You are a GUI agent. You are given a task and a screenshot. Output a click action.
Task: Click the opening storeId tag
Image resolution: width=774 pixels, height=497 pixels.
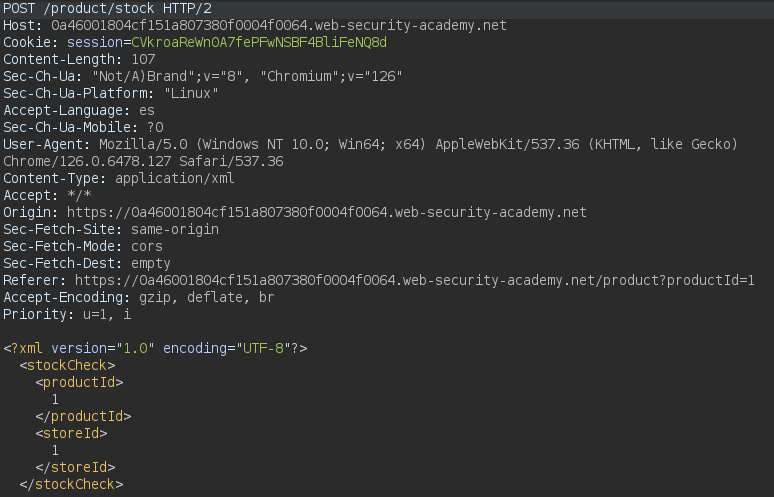coord(71,433)
